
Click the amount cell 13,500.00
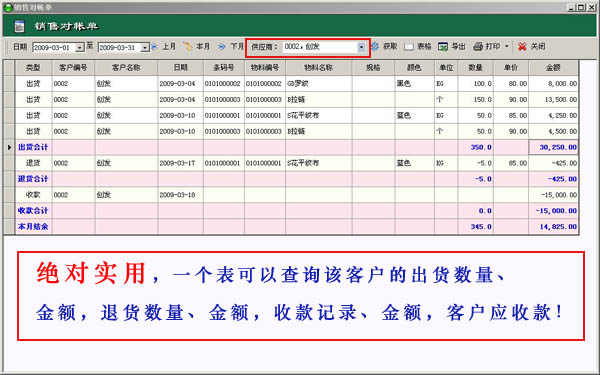[553, 99]
